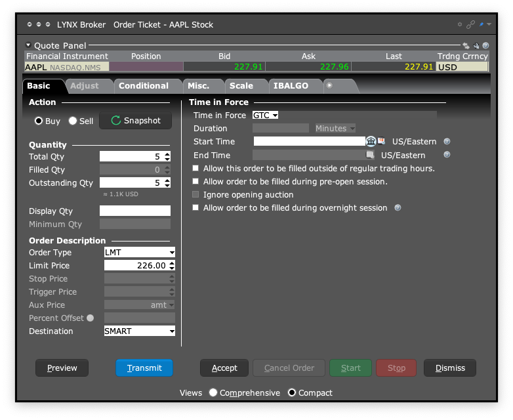The image size is (513, 420).
Task: Click the Bid value 227.91
Action: pos(249,67)
